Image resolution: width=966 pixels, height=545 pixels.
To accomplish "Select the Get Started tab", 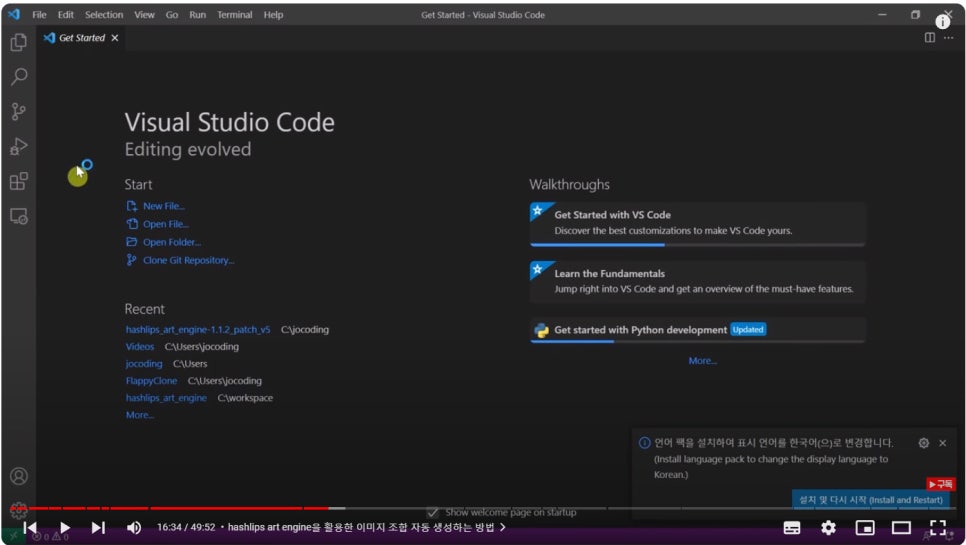I will [x=81, y=38].
